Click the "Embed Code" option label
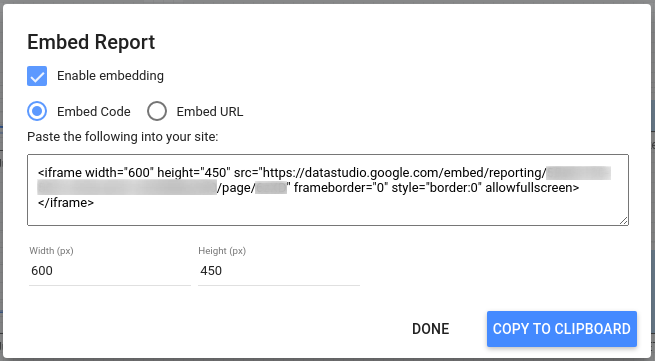 [x=94, y=112]
